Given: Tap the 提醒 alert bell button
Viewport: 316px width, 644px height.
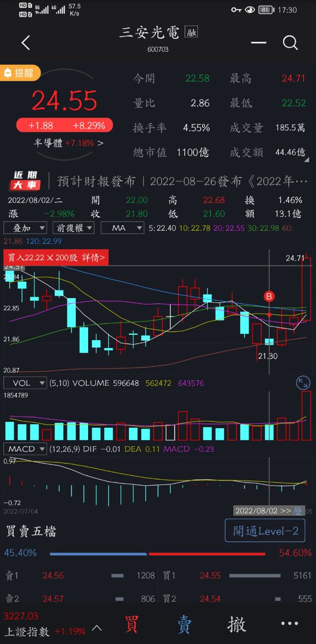Looking at the screenshot, I should point(20,73).
